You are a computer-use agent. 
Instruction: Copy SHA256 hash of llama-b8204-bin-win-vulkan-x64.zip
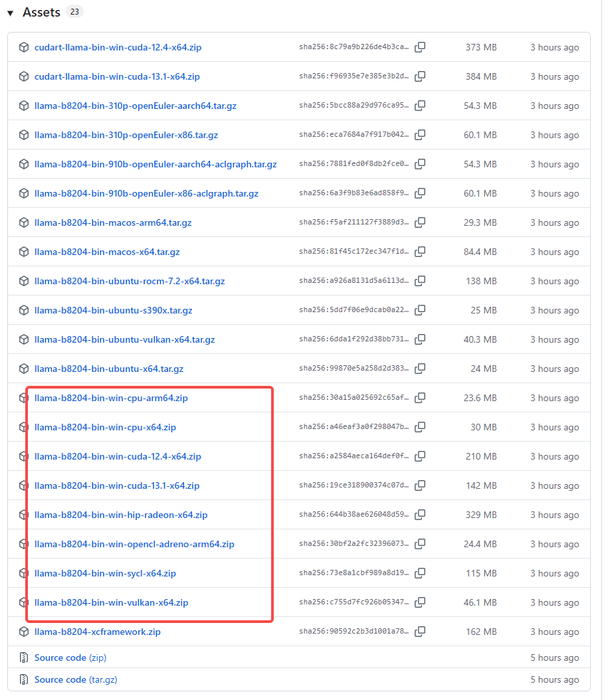point(420,602)
